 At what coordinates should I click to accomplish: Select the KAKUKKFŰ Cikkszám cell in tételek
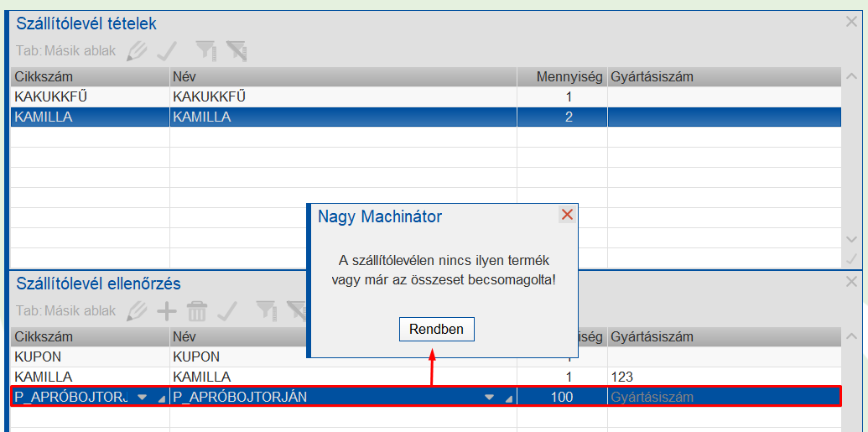pyautogui.click(x=91, y=97)
